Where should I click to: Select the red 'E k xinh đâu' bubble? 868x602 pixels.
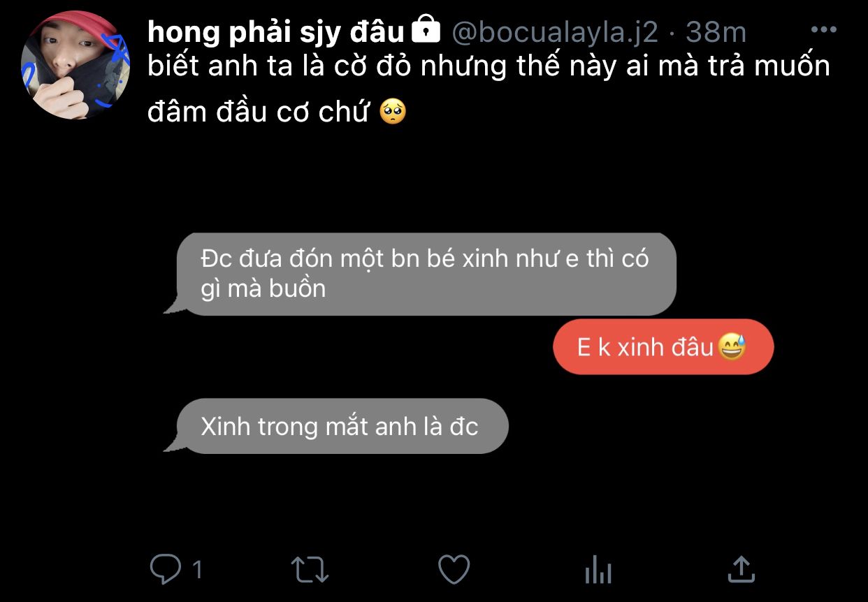663,347
